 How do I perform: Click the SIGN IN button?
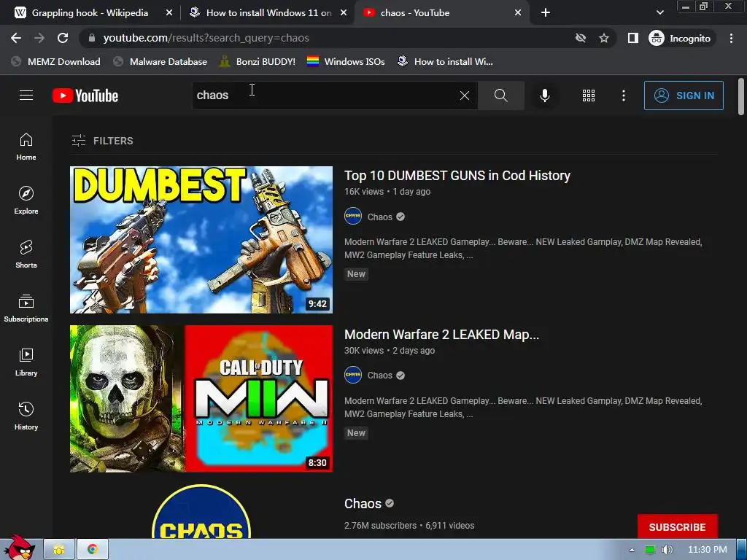[x=684, y=96]
